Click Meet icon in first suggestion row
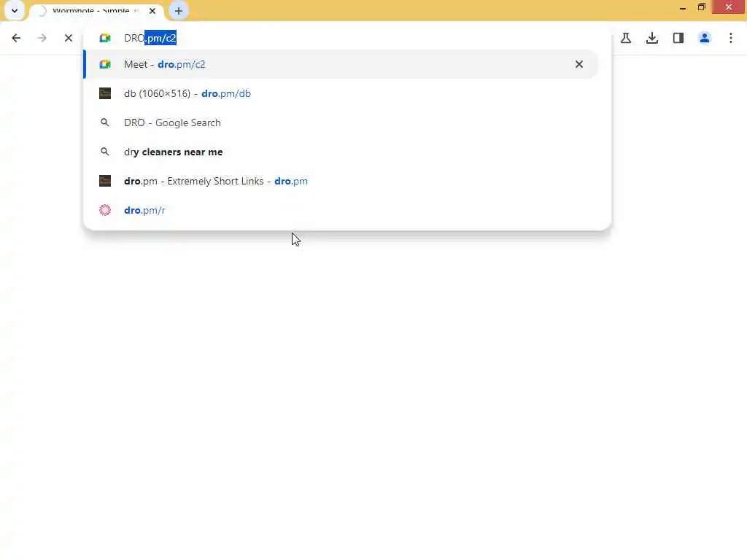 [x=105, y=64]
